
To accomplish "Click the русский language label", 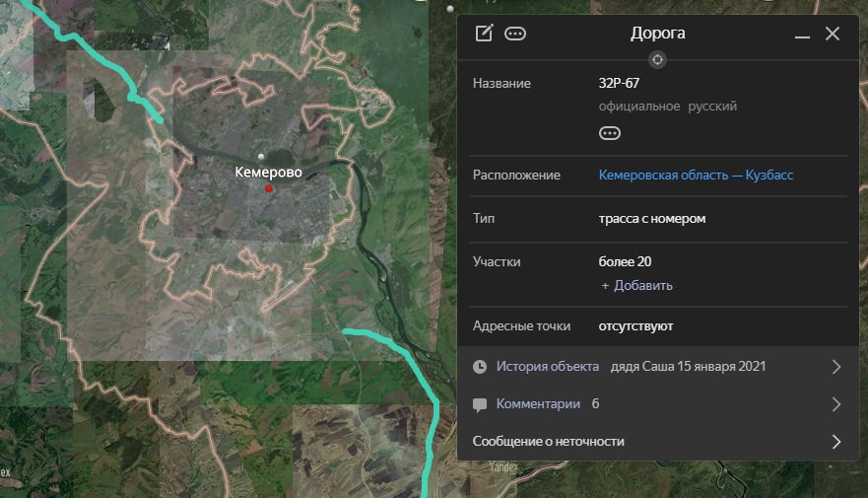I will point(712,107).
